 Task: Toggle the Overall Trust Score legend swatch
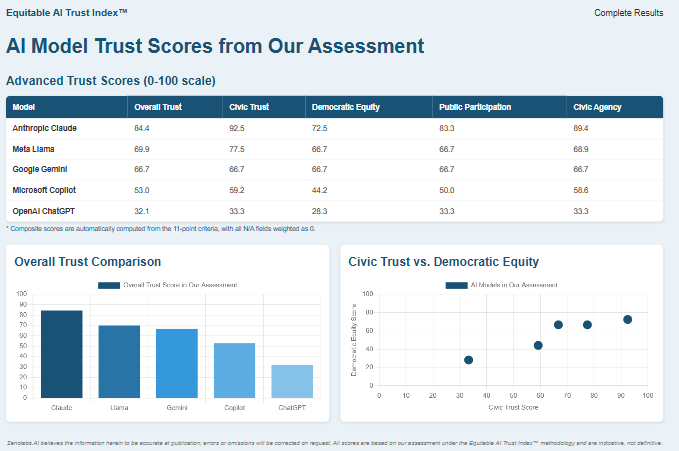[x=109, y=285]
